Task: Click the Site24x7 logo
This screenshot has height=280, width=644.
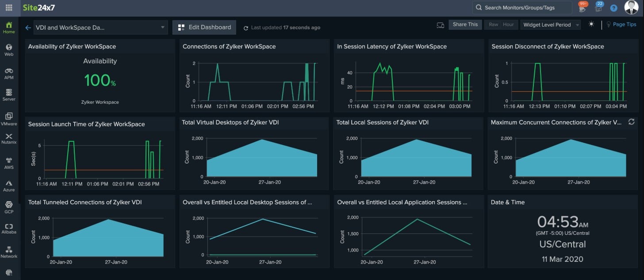Action: pos(39,8)
